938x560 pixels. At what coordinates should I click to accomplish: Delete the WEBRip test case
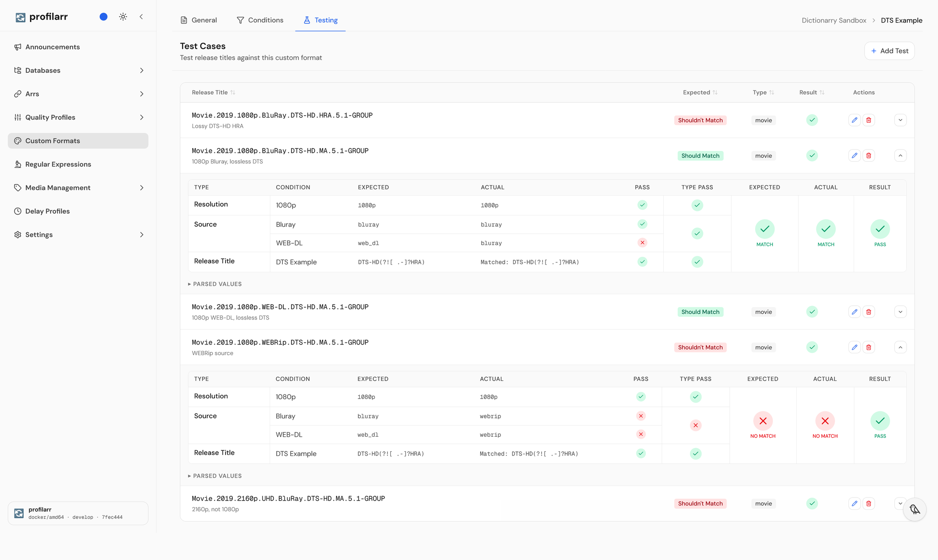(869, 347)
